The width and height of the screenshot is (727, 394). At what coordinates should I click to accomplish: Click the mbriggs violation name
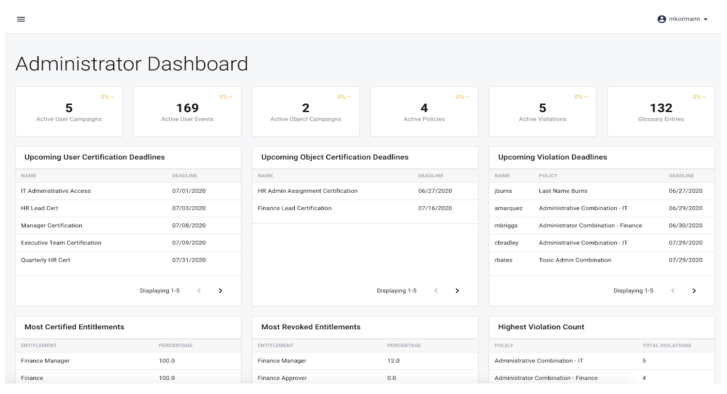[506, 226]
